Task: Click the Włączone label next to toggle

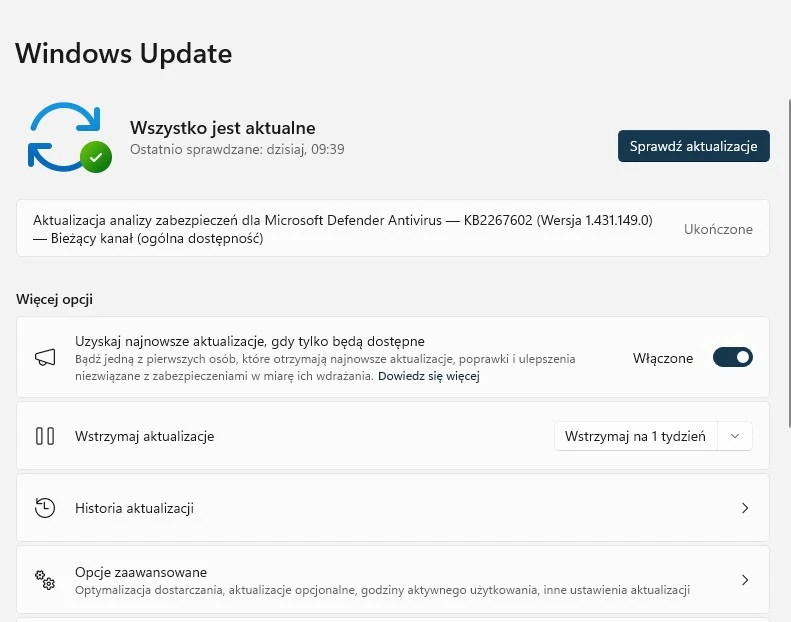Action: click(663, 358)
